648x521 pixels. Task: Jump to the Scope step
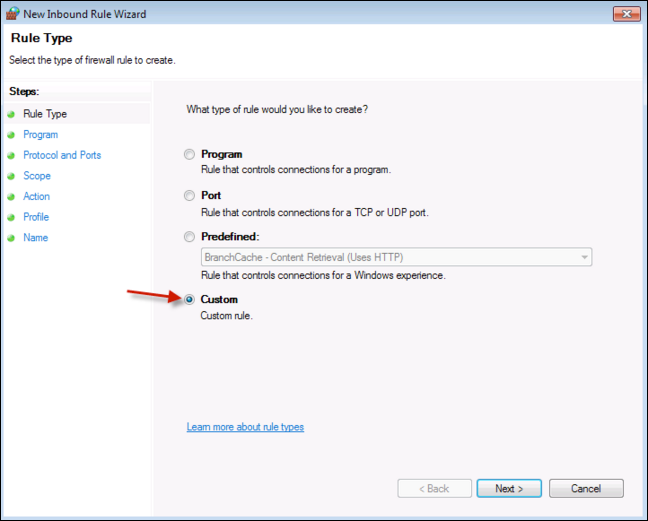(x=37, y=176)
